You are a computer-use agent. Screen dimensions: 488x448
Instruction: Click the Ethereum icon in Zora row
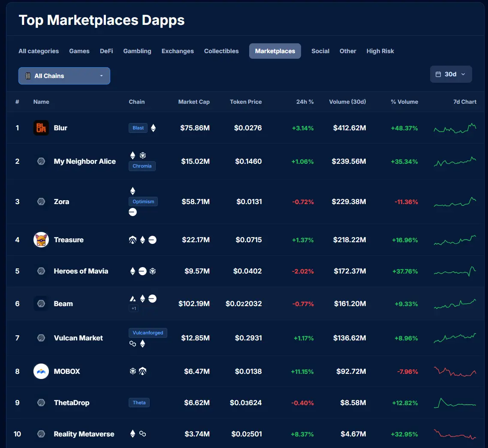(133, 191)
